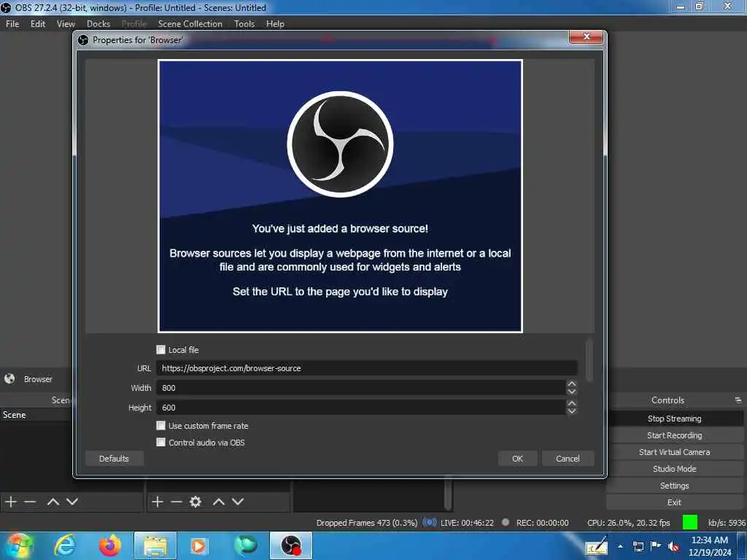Move the source down with the arrow icon

pos(238,502)
